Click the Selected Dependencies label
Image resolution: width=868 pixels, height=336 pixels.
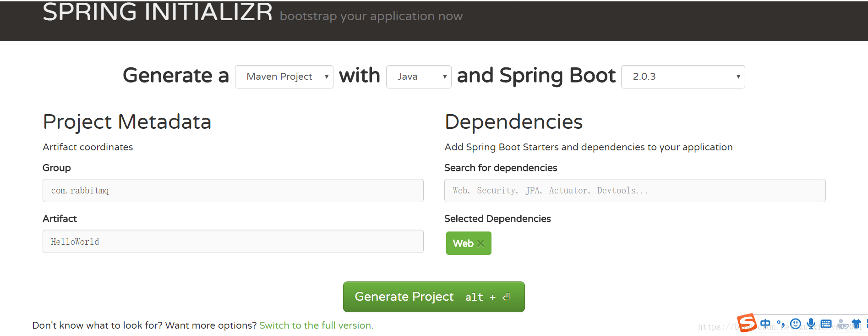497,219
